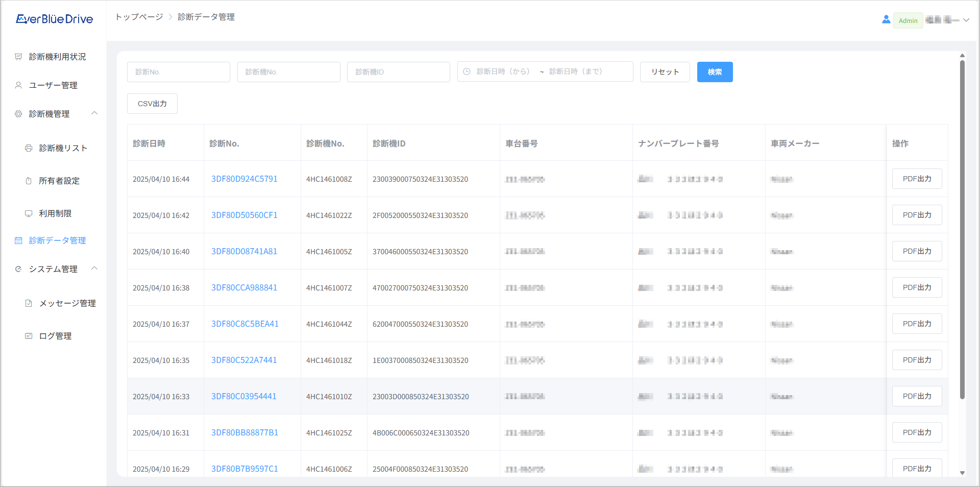The width and height of the screenshot is (980, 487).
Task: Click PDF出力 for 3DF80C8C5BEA41 row
Action: click(917, 324)
